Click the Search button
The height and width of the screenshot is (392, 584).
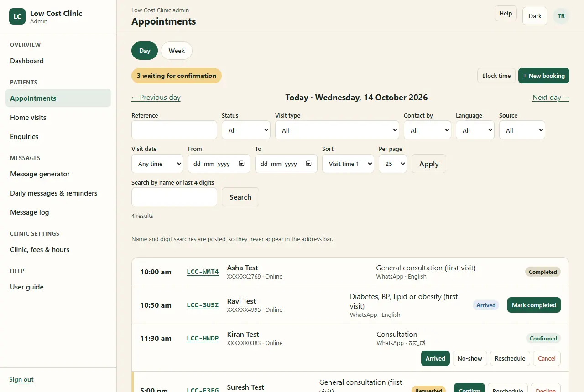pos(240,197)
